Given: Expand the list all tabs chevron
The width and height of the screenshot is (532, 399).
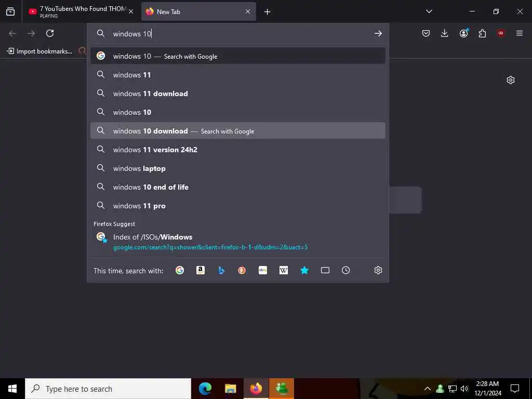Looking at the screenshot, I should [x=429, y=11].
